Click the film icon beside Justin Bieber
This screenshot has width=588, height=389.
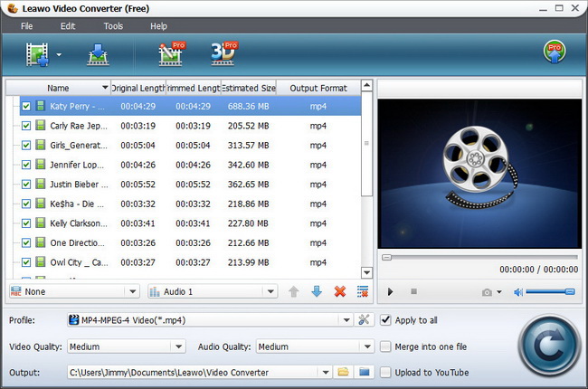click(40, 184)
